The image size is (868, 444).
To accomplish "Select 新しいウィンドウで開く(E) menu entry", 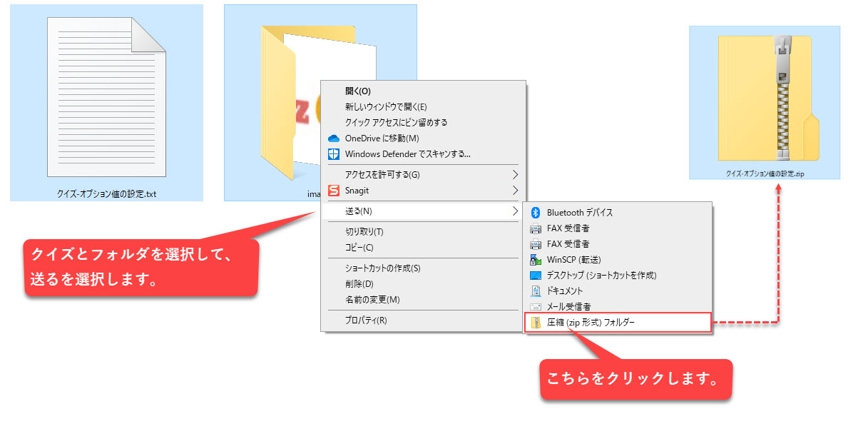I will coord(424,106).
